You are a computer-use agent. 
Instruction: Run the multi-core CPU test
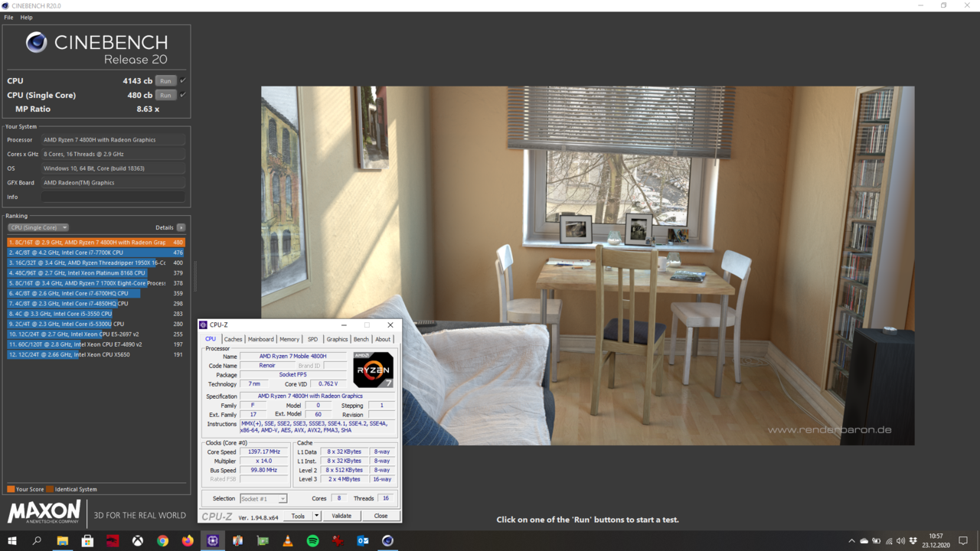coord(165,80)
